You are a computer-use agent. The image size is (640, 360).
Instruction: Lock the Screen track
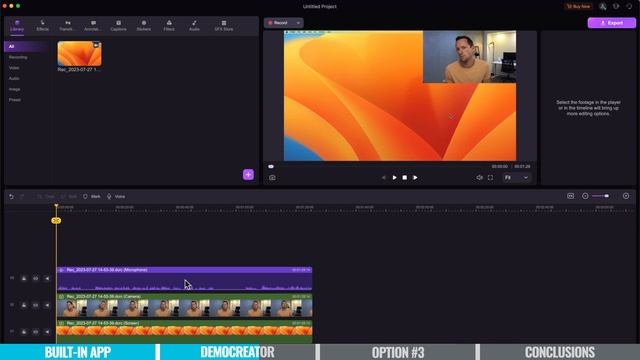[24, 331]
